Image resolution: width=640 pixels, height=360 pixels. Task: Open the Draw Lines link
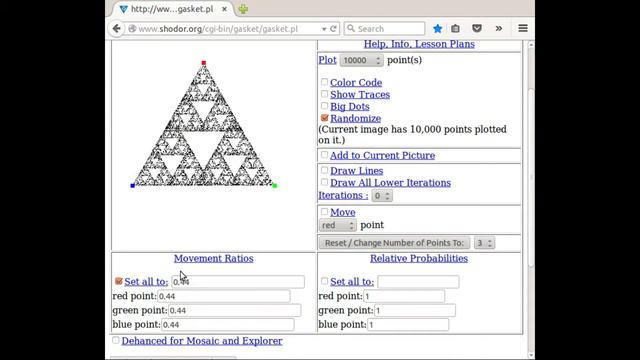[357, 171]
